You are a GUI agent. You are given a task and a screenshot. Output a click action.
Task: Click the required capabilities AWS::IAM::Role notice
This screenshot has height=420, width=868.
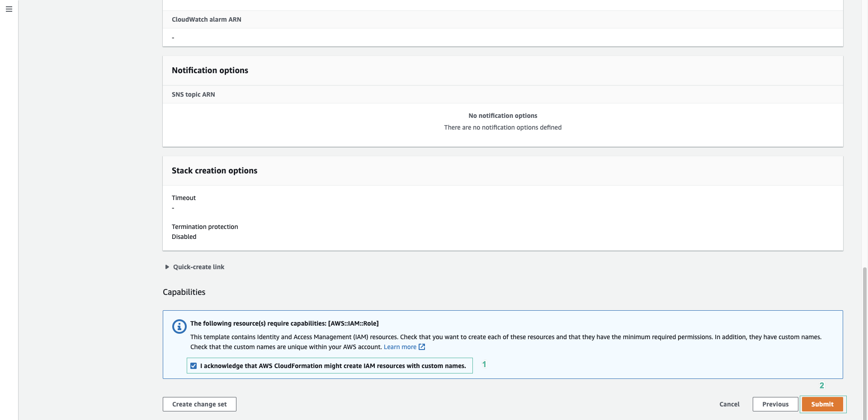(284, 323)
